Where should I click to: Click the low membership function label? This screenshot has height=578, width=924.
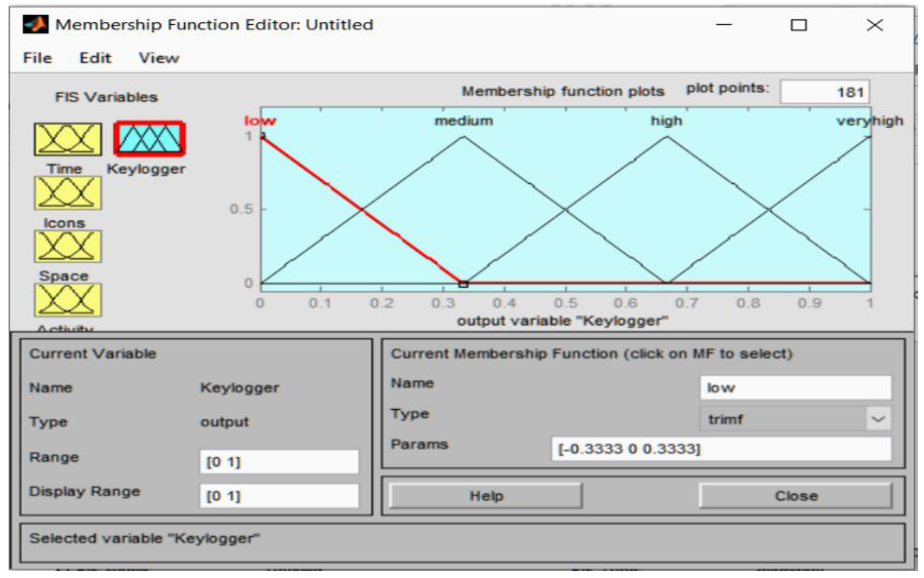[260, 121]
